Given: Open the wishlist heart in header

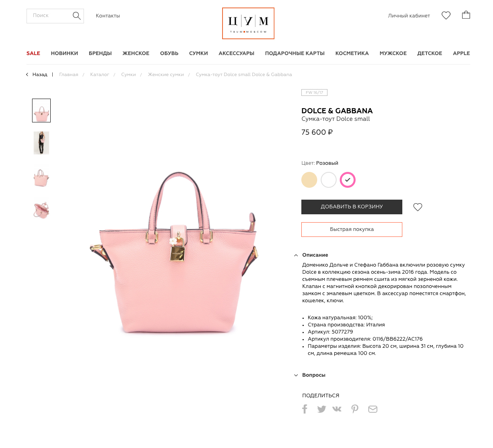Looking at the screenshot, I should [x=446, y=15].
